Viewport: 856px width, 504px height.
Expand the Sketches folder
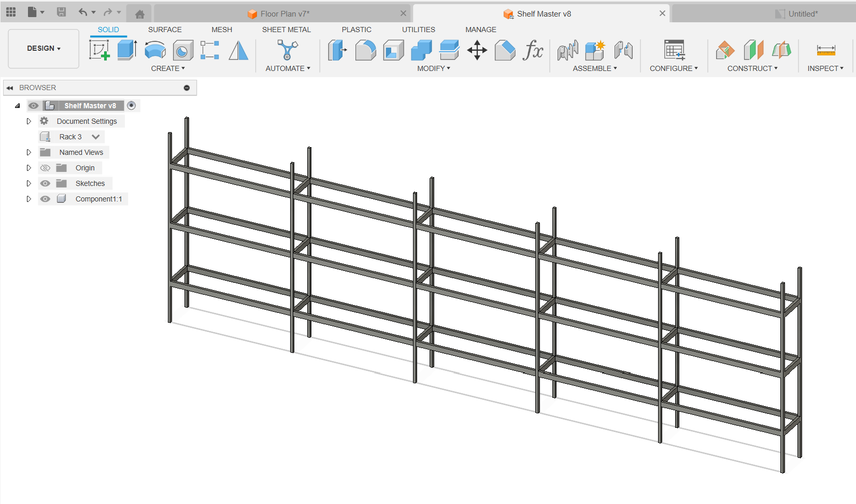(29, 183)
